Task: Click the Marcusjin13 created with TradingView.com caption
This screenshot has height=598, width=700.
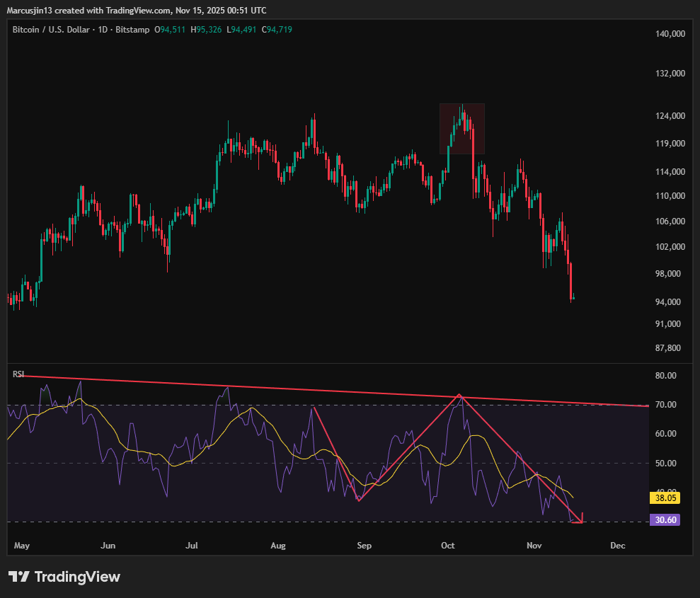Action: point(137,11)
